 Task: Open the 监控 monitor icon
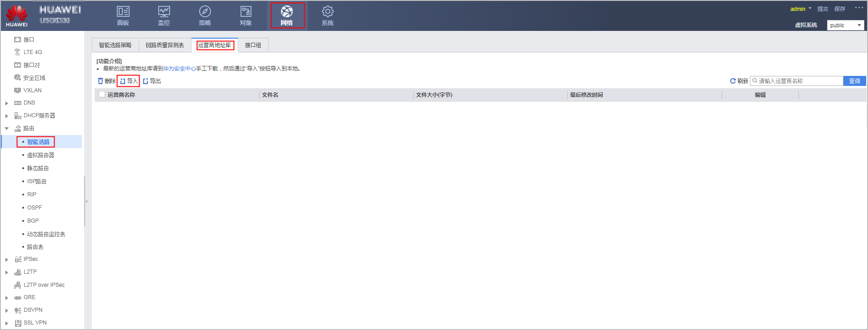point(164,12)
